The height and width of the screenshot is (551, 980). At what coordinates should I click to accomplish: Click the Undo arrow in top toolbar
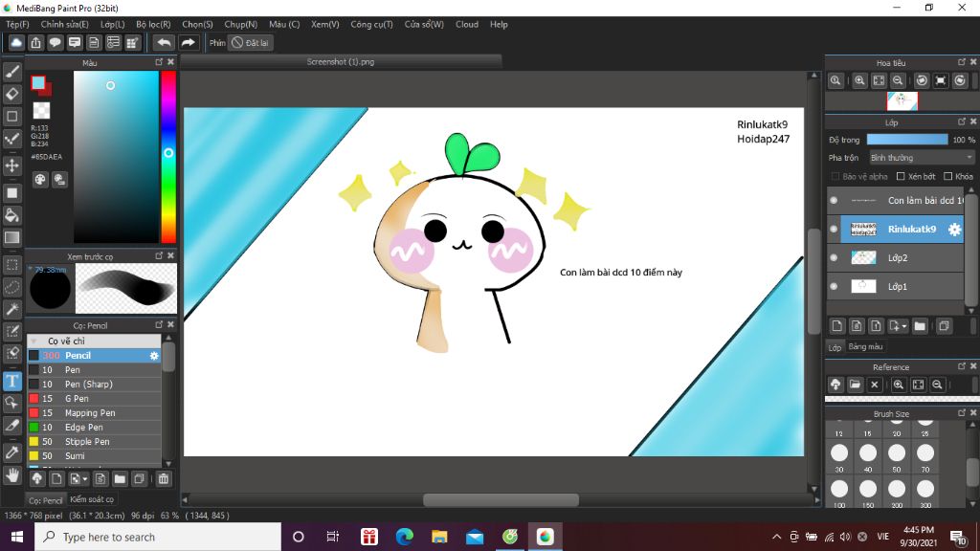tap(164, 43)
